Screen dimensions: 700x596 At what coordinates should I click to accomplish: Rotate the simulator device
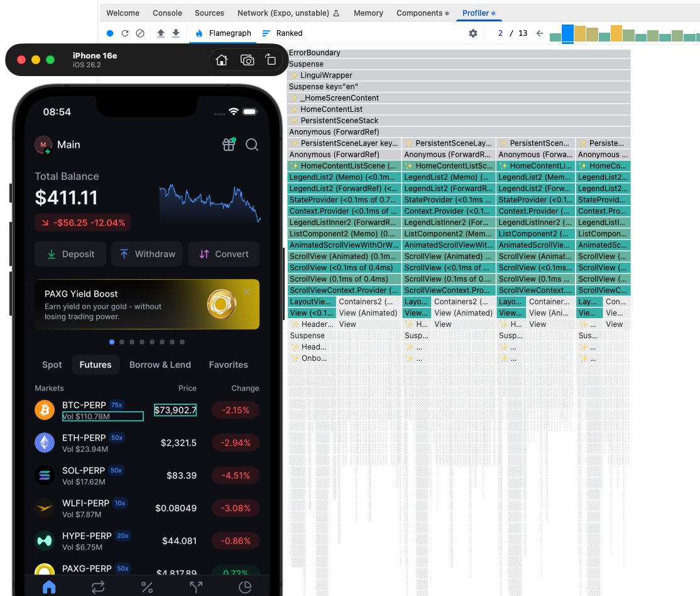coord(271,60)
